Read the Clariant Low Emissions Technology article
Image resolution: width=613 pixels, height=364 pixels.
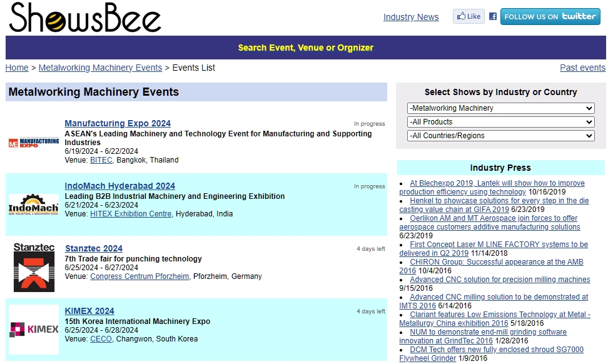point(495,318)
